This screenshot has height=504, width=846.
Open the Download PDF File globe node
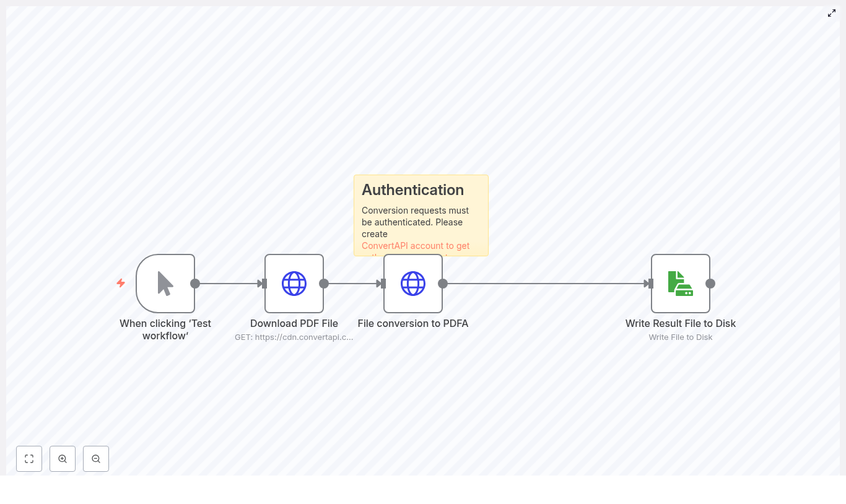[x=294, y=284]
